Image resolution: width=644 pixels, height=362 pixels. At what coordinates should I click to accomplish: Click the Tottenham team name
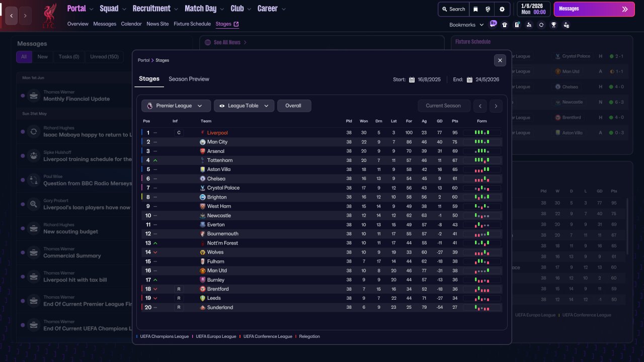(220, 160)
